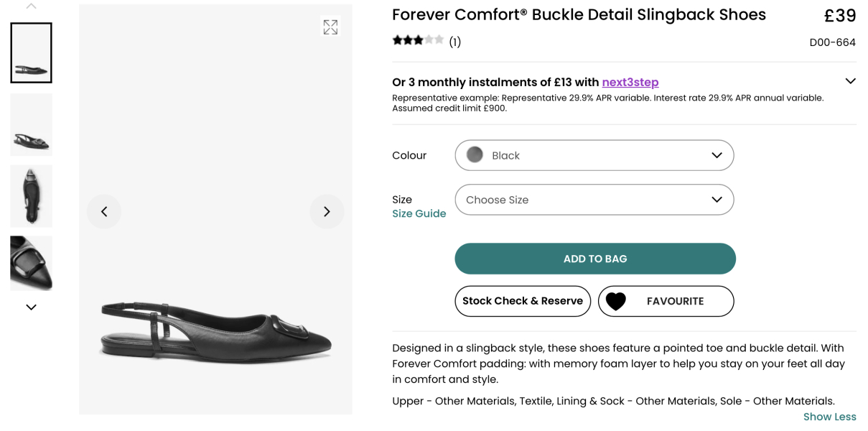
Task: Click the Add to Bag button
Action: point(594,259)
